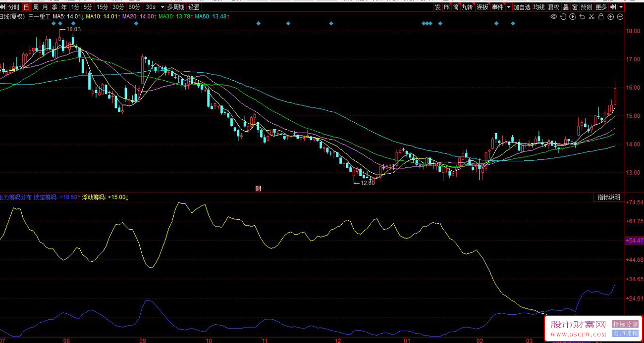Click the 财 marker on the chart
Viewport: 644px width, 343px height.
258,188
